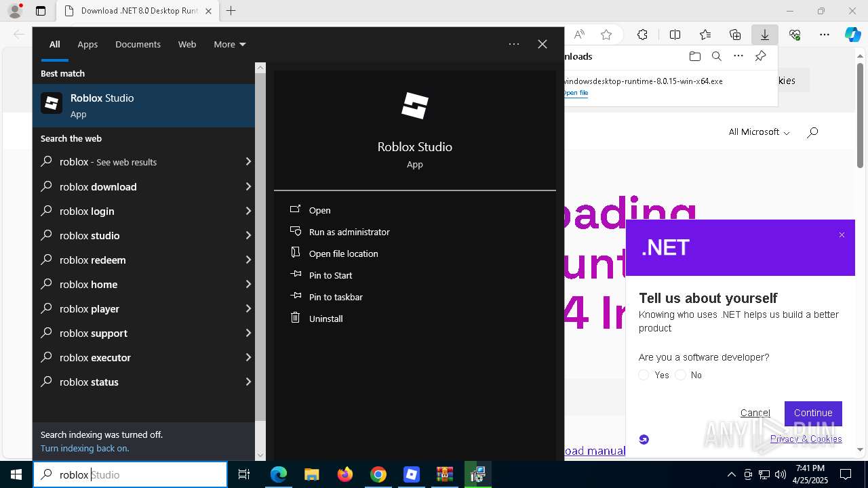Viewport: 868px width, 488px height.
Task: Open the installer icon on taskbar
Action: (x=478, y=474)
